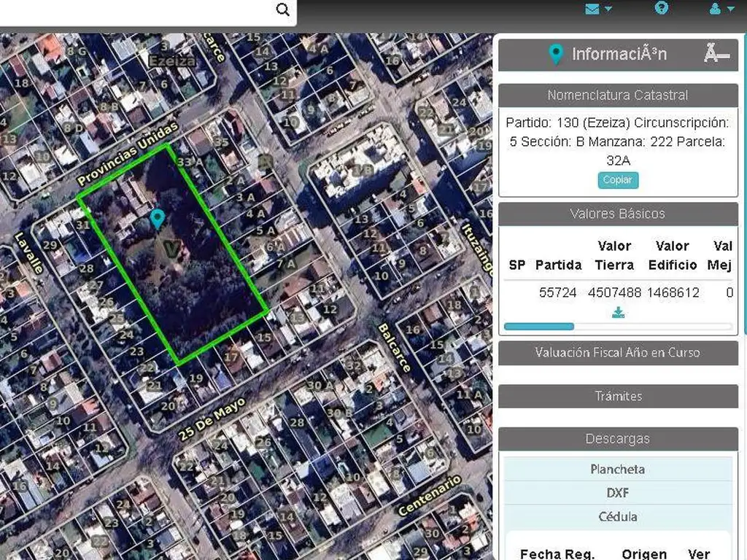Click the download icon under Valores Básicos
The width and height of the screenshot is (747, 560).
pyautogui.click(x=619, y=313)
